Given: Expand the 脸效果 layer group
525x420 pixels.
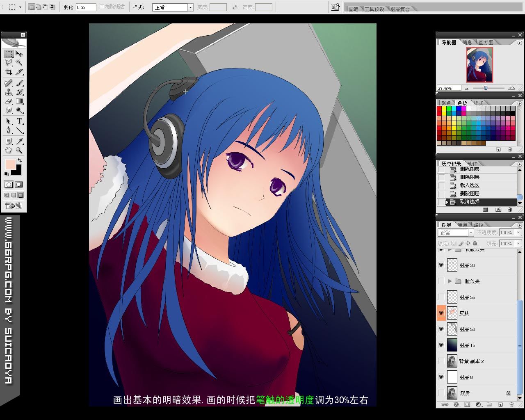Looking at the screenshot, I should click(x=450, y=281).
